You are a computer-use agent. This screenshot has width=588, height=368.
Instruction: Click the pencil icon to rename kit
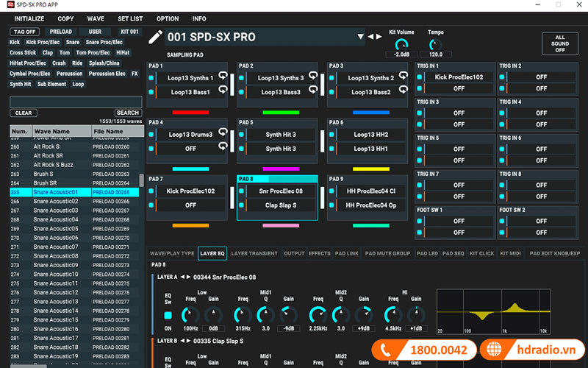point(155,38)
